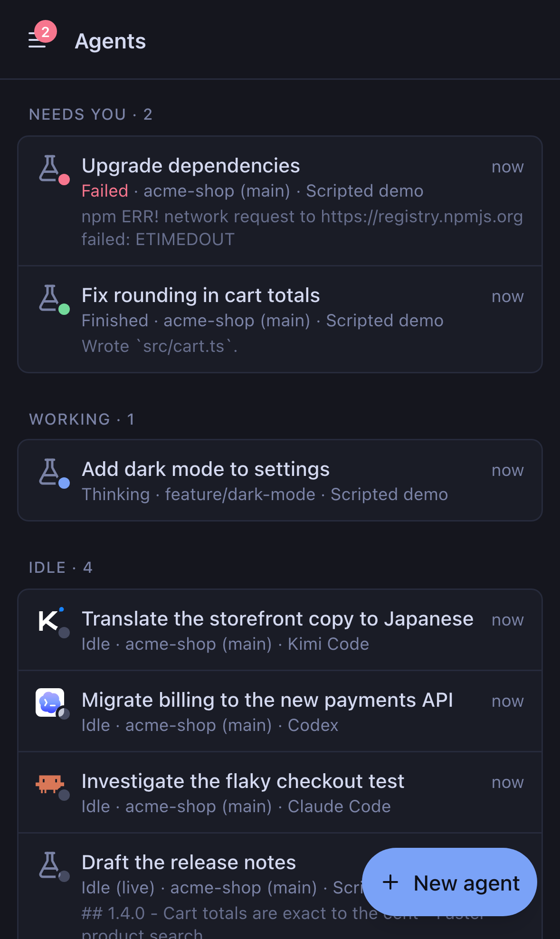Click the IDLE · 4 section header
The height and width of the screenshot is (939, 560).
pyautogui.click(x=61, y=568)
